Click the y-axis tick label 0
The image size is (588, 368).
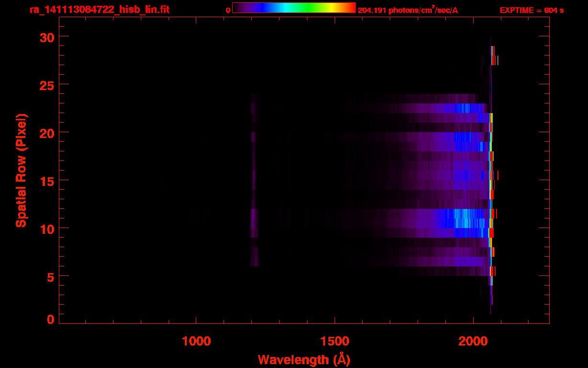click(x=51, y=319)
